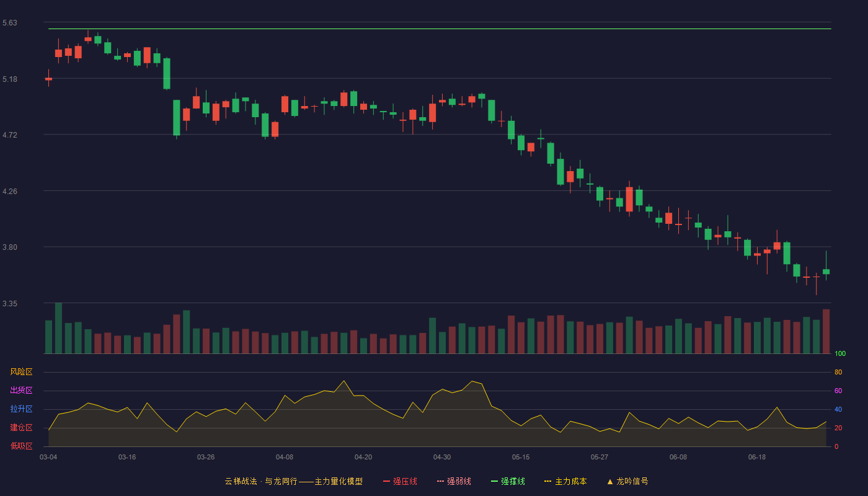868x496 pixels.
Task: Click the 低吸区 zone label
Action: tap(21, 446)
